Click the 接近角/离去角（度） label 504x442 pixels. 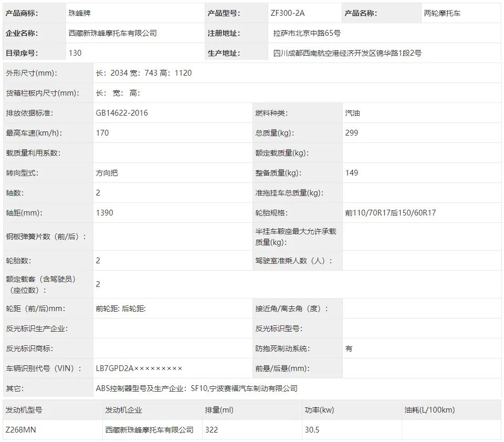coord(292,309)
